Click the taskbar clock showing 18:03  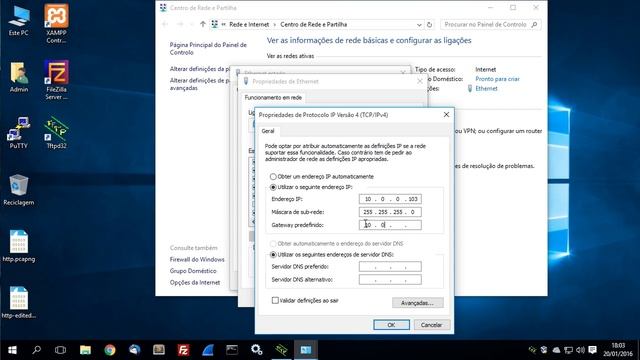(618, 350)
